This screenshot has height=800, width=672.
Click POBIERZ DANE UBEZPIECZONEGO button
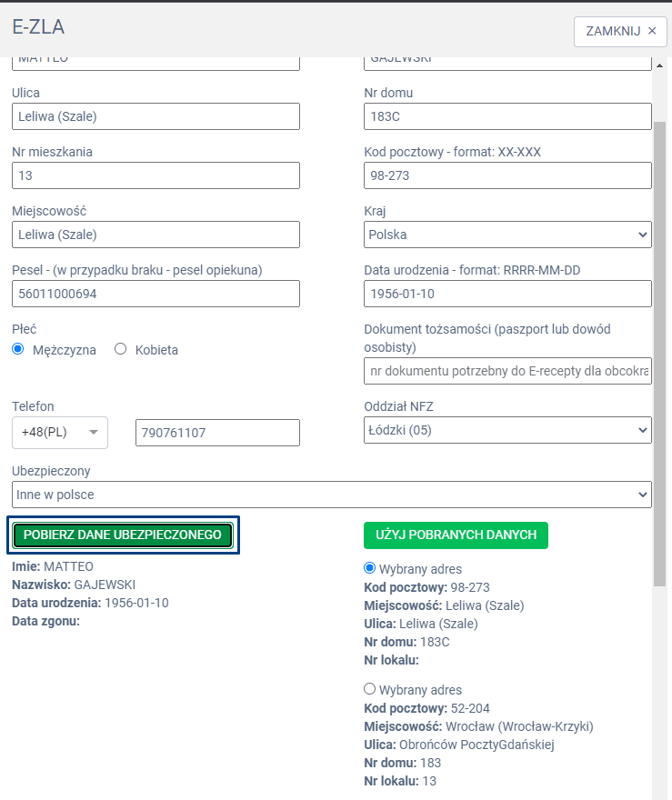[123, 535]
